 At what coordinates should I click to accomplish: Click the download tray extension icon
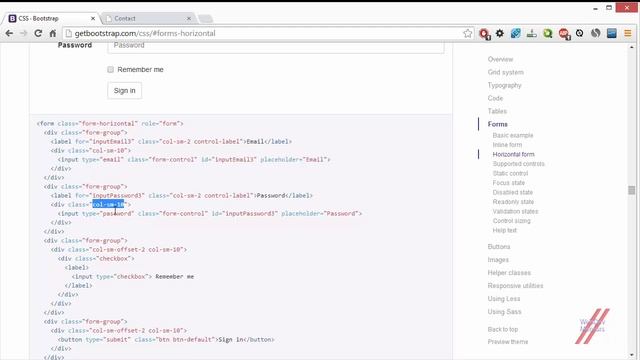[531, 33]
